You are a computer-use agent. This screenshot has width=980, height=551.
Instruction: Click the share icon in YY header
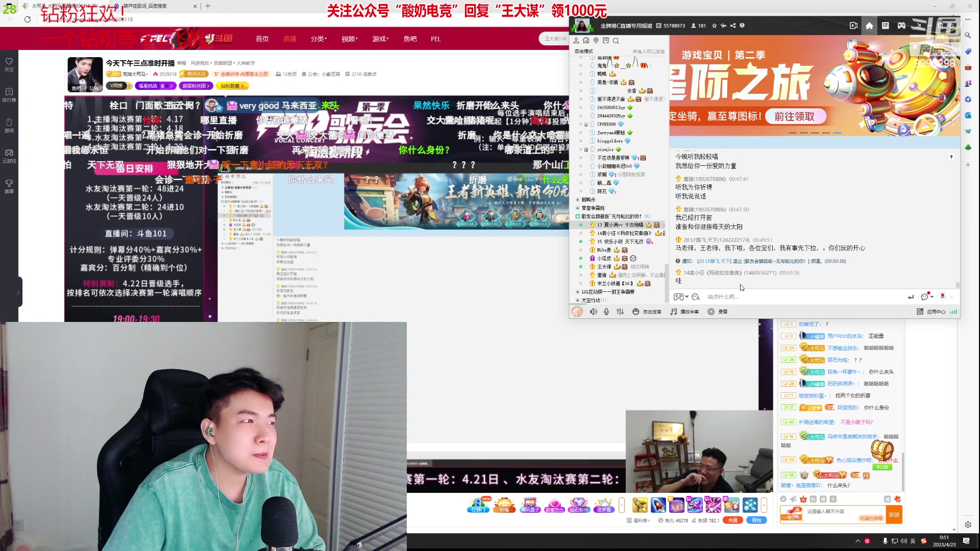pos(733,26)
